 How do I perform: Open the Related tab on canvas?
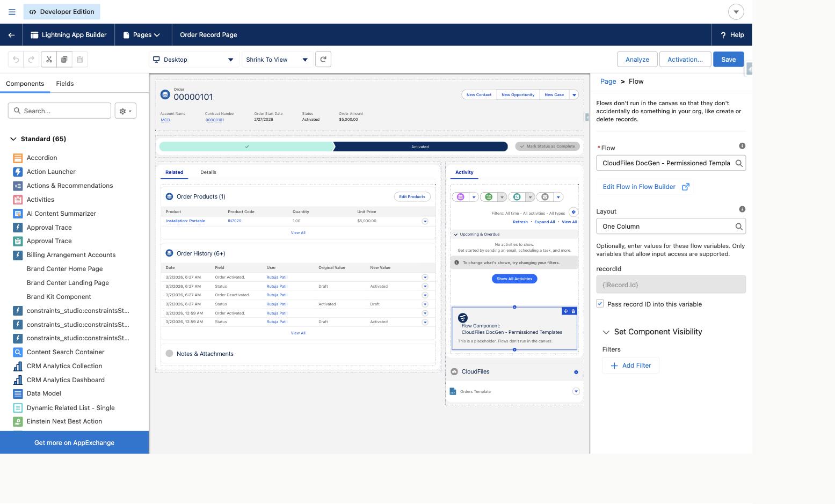pos(175,172)
